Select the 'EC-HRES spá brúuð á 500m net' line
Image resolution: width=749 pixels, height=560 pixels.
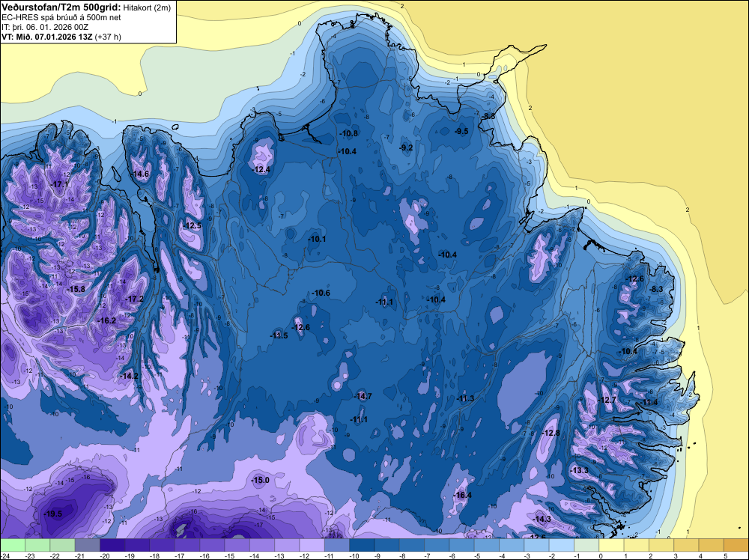[x=61, y=17]
